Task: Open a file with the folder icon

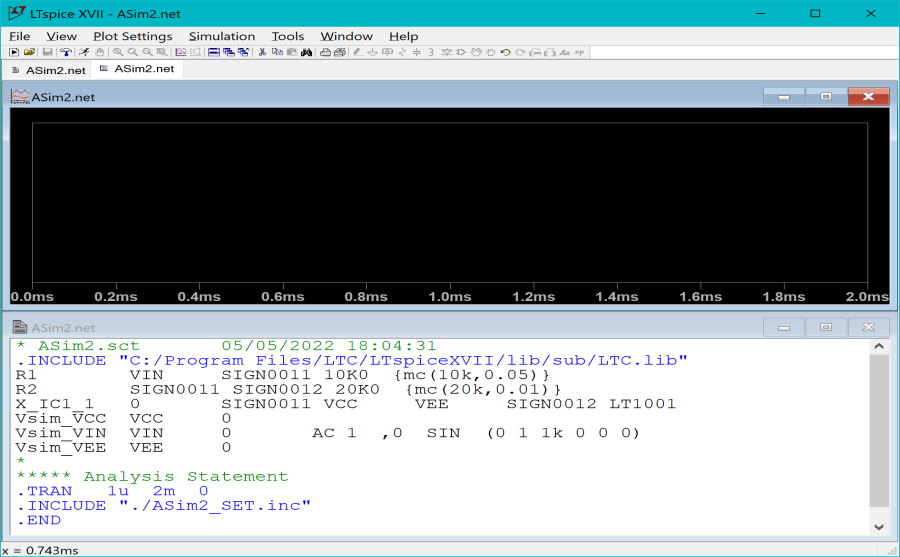Action: click(29, 52)
